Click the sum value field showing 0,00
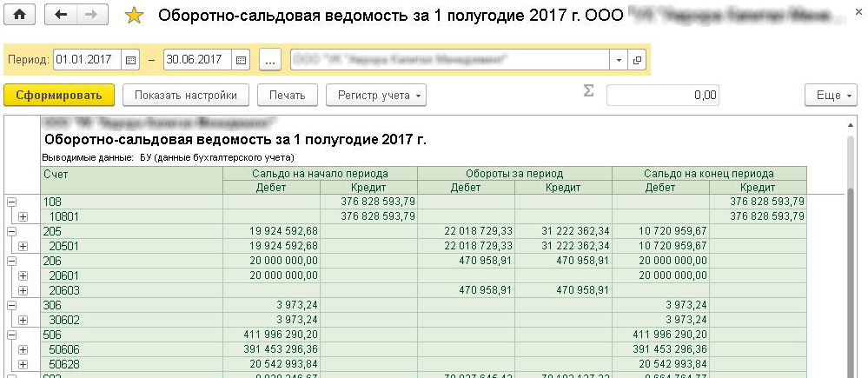The image size is (868, 378). click(663, 96)
